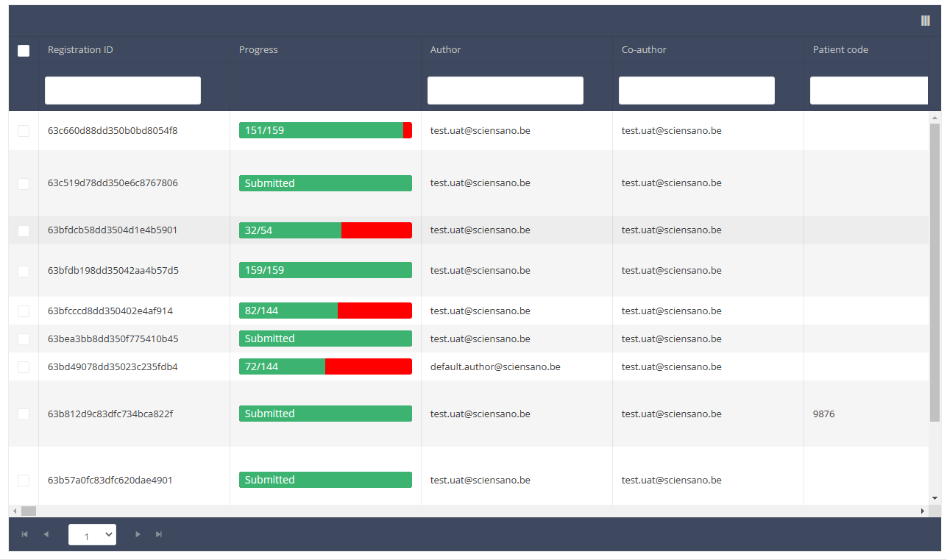Focus the Registration ID filter field
This screenshot has width=947, height=560.
[123, 91]
